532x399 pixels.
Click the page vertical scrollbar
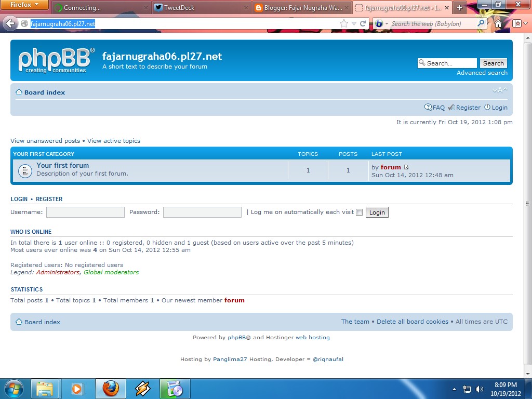coord(528,204)
